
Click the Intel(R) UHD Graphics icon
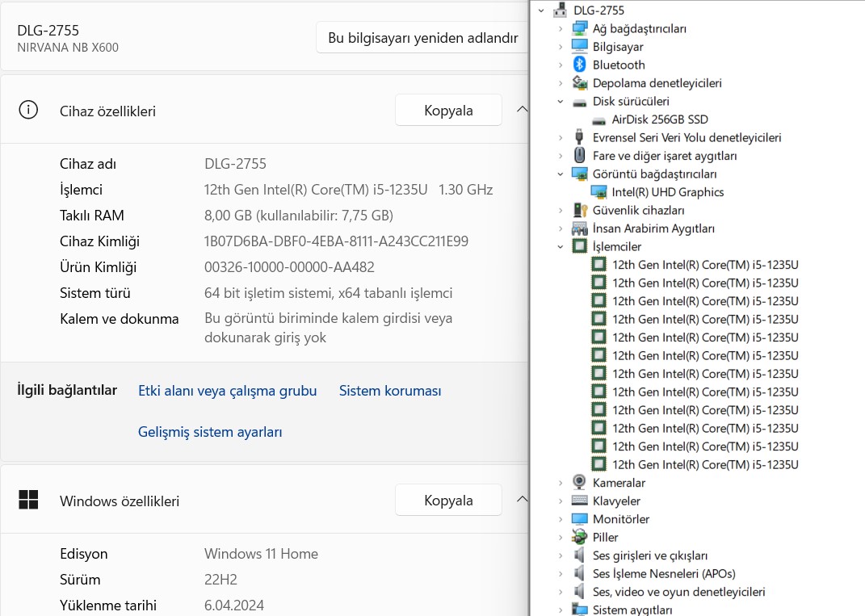click(x=598, y=192)
